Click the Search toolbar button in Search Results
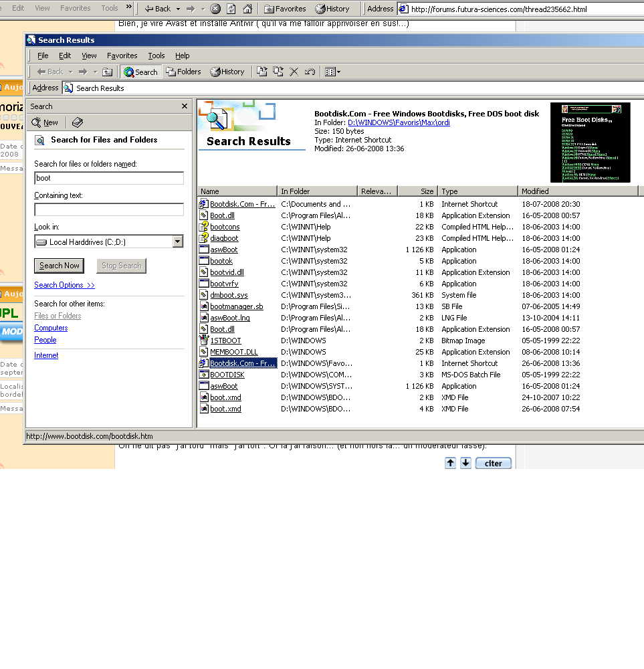 (140, 72)
